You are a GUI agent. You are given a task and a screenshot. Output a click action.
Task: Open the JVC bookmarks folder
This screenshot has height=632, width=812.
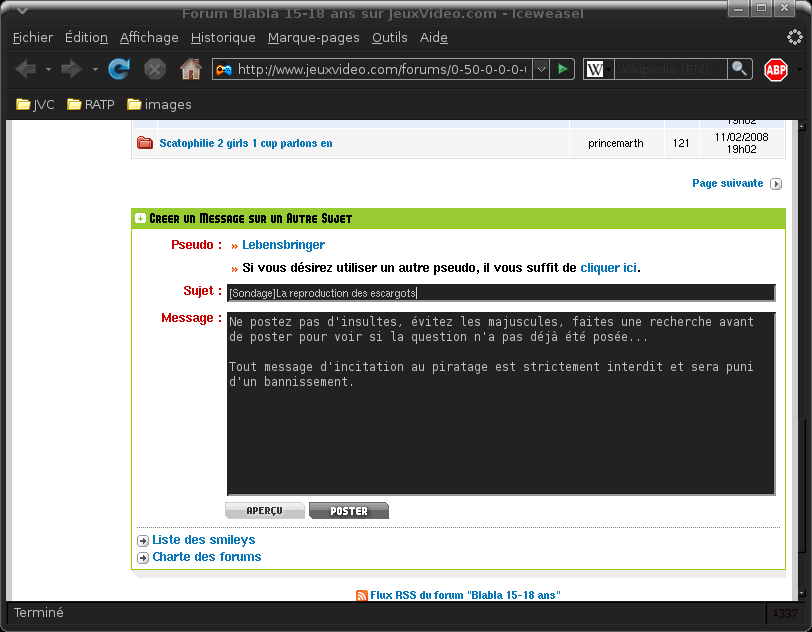coord(35,105)
